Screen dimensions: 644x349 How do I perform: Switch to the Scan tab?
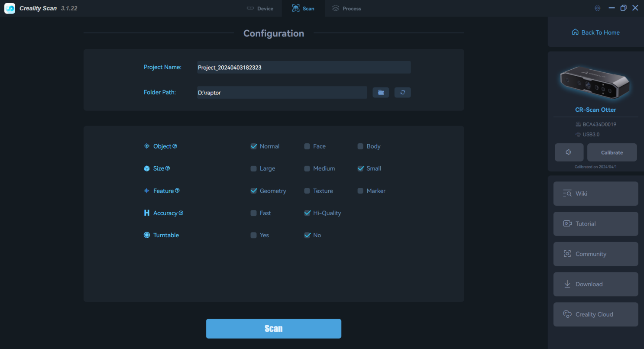pyautogui.click(x=303, y=8)
